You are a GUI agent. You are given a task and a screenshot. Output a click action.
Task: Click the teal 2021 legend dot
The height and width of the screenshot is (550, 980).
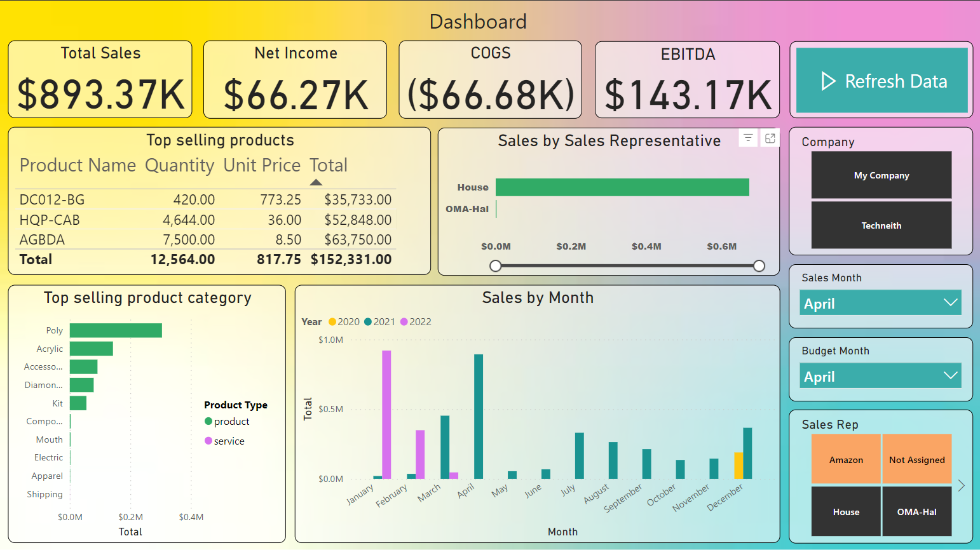click(x=368, y=322)
